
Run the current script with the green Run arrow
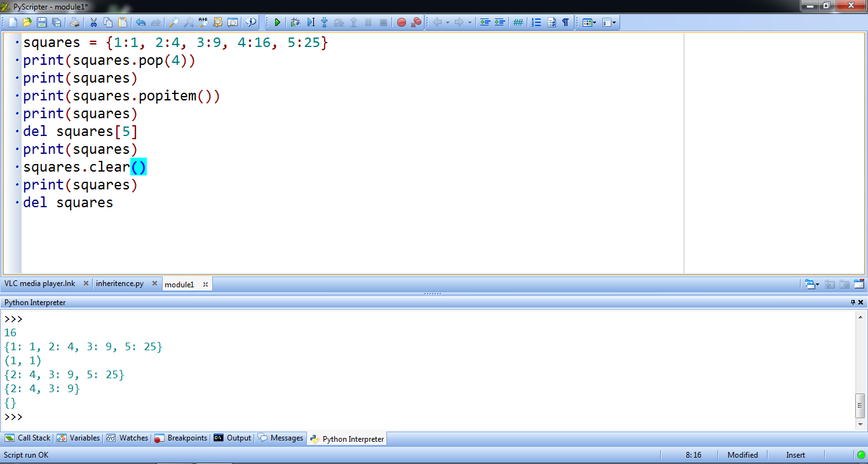pyautogui.click(x=278, y=22)
